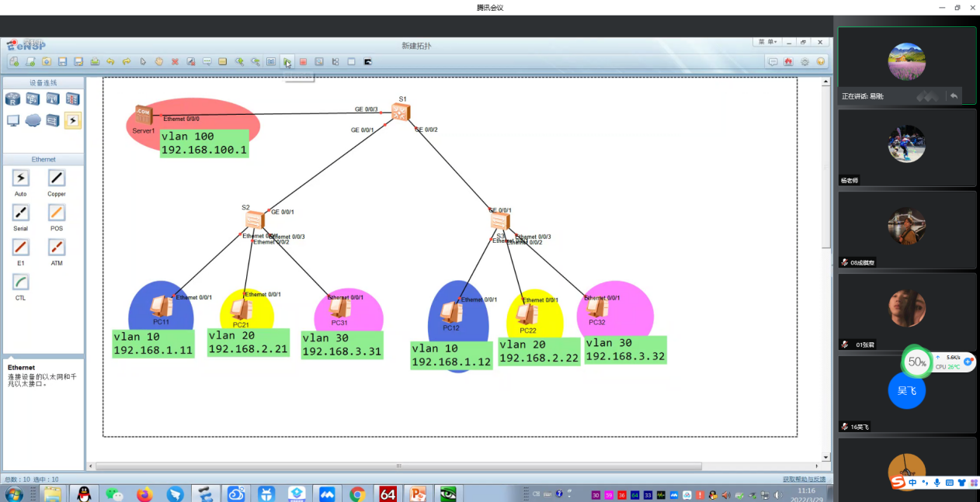Image resolution: width=980 pixels, height=502 pixels.
Task: Click the print toolbar icon
Action: (x=95, y=61)
